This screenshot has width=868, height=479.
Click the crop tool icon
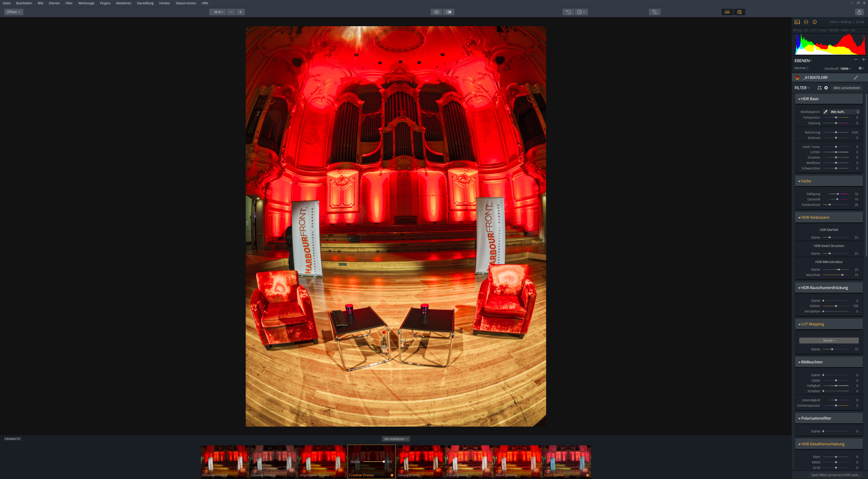click(654, 12)
